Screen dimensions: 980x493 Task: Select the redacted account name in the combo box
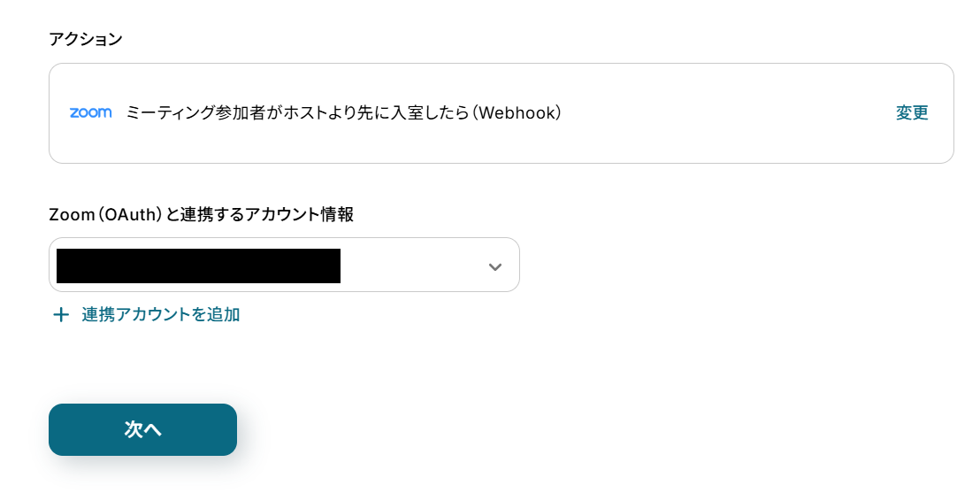coord(198,266)
